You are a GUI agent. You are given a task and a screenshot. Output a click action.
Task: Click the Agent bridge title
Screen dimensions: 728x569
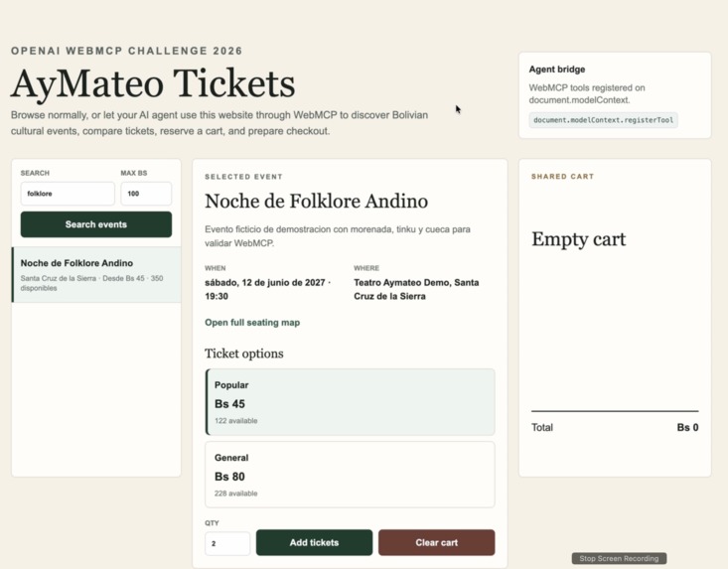pos(557,70)
